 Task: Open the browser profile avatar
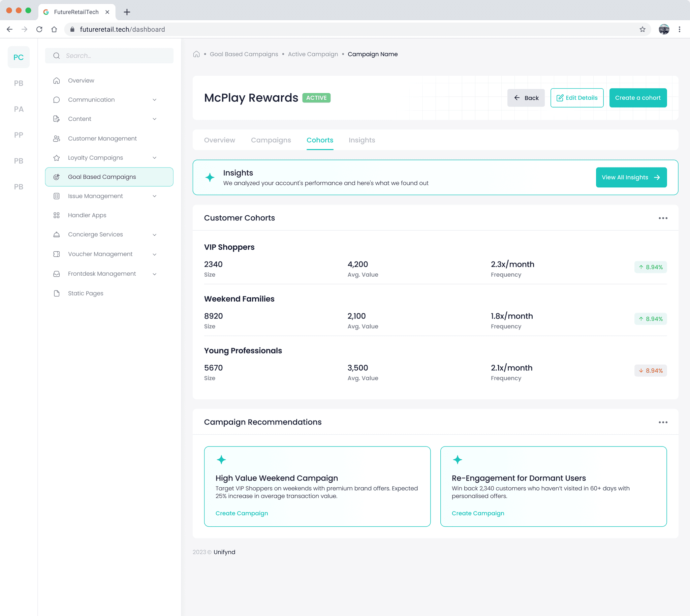tap(664, 29)
